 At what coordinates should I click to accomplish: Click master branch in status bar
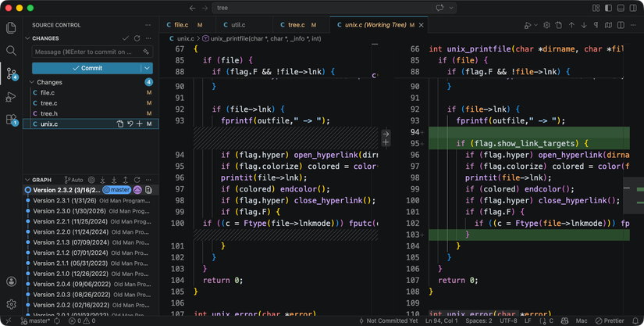click(35, 321)
